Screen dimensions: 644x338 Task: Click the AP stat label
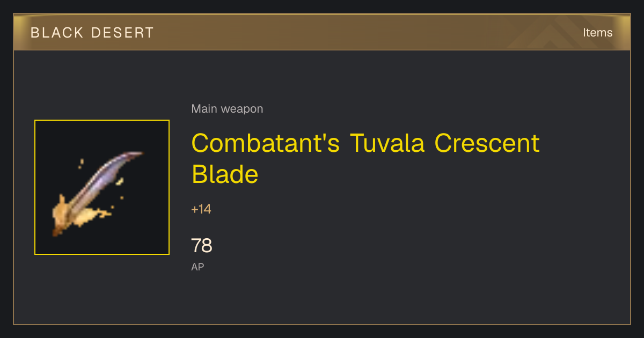tap(197, 267)
